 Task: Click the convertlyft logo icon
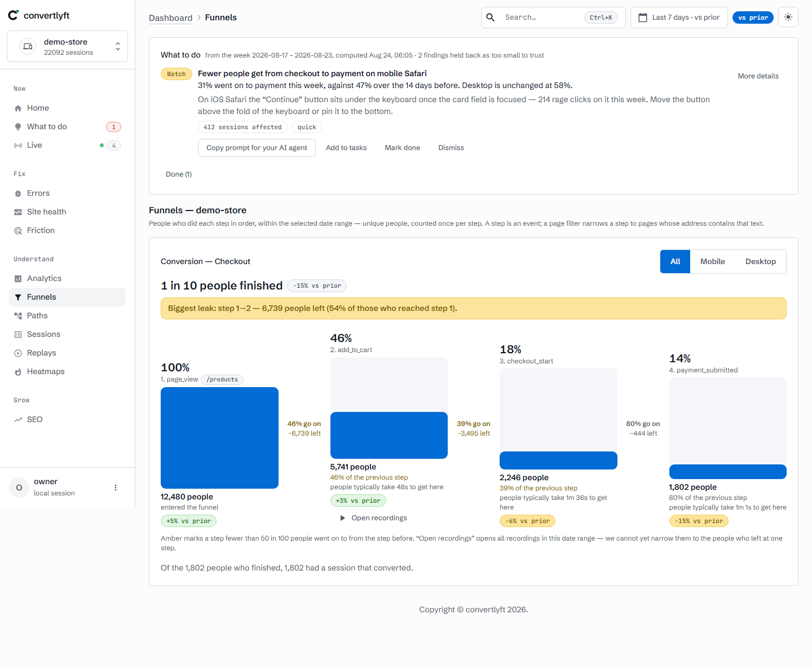tap(13, 15)
